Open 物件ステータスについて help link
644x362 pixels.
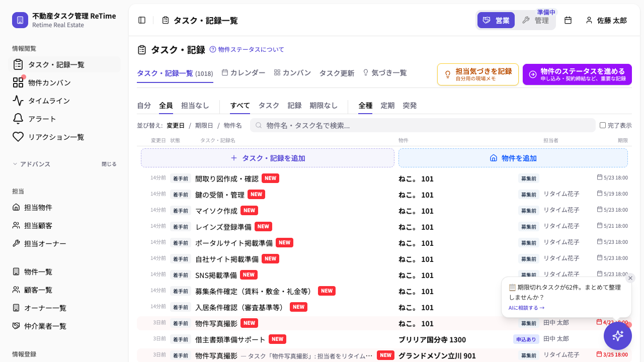pos(247,49)
